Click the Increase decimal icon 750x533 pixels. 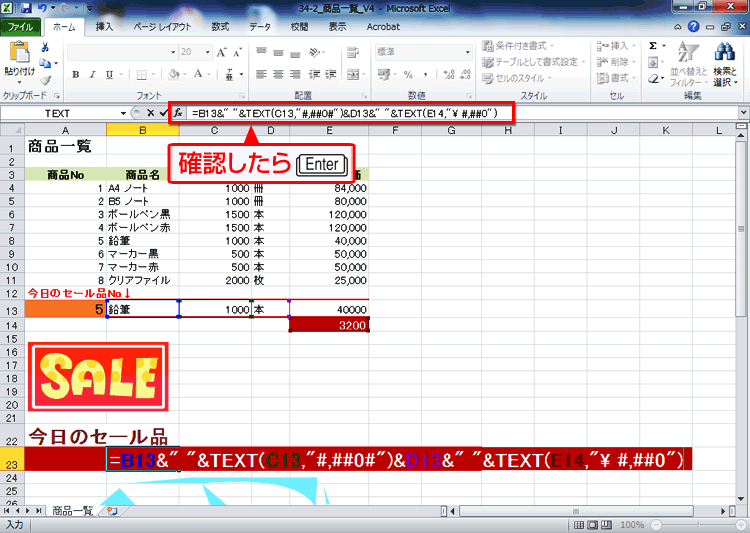[x=449, y=74]
